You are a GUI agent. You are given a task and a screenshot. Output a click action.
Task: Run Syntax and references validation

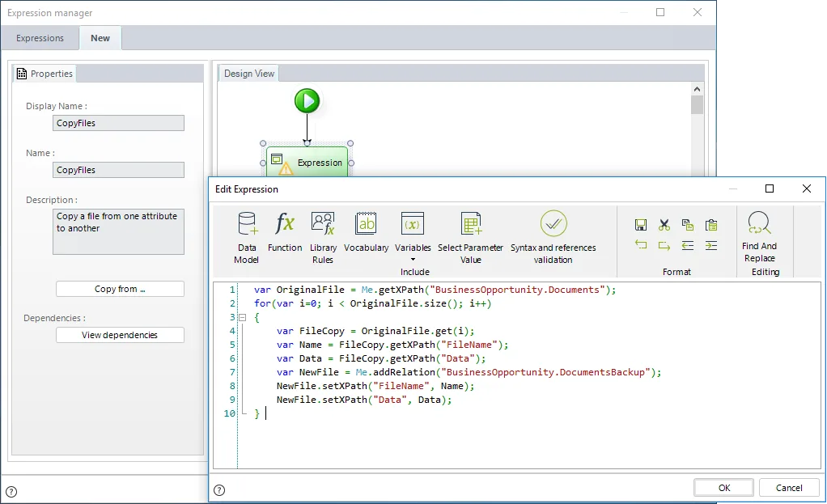pyautogui.click(x=553, y=237)
